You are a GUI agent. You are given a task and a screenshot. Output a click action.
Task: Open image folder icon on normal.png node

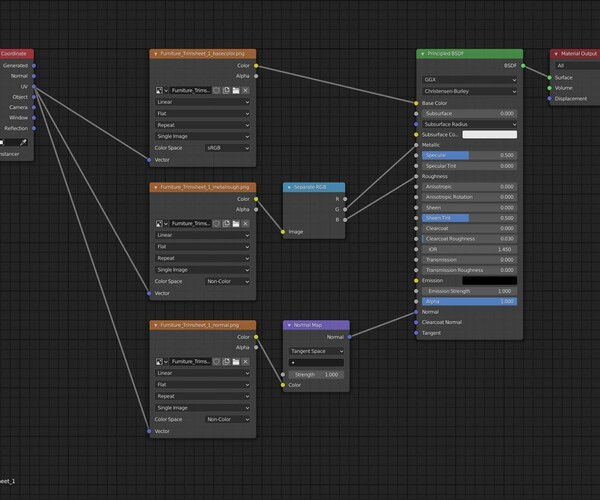236,362
